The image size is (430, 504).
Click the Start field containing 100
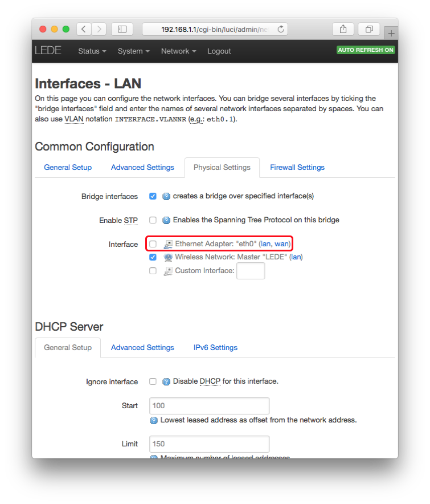[209, 406]
